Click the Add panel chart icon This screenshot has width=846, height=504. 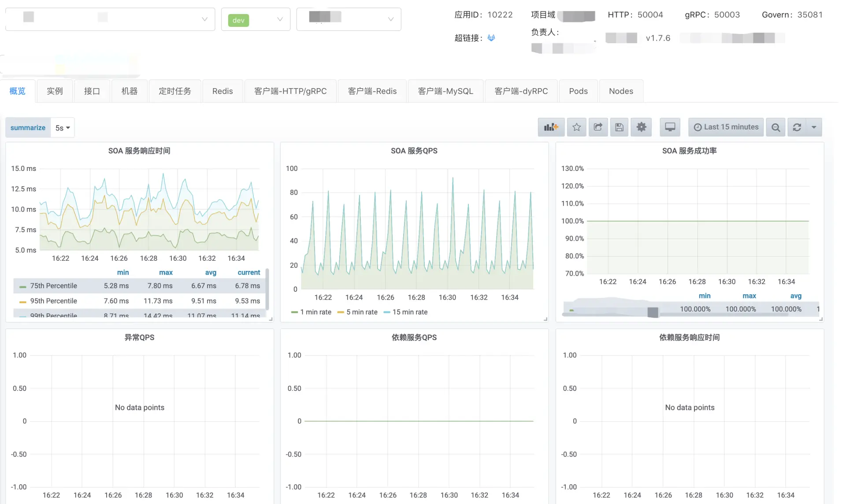tap(551, 127)
